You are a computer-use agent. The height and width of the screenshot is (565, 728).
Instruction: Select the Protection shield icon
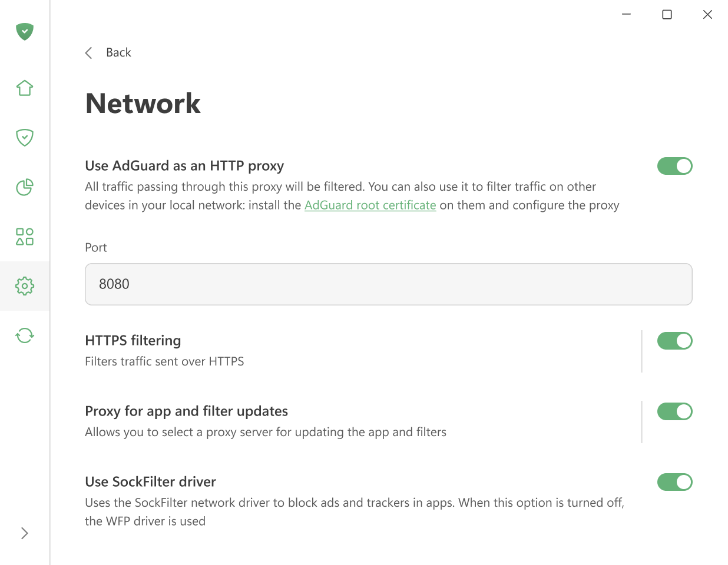tap(24, 137)
